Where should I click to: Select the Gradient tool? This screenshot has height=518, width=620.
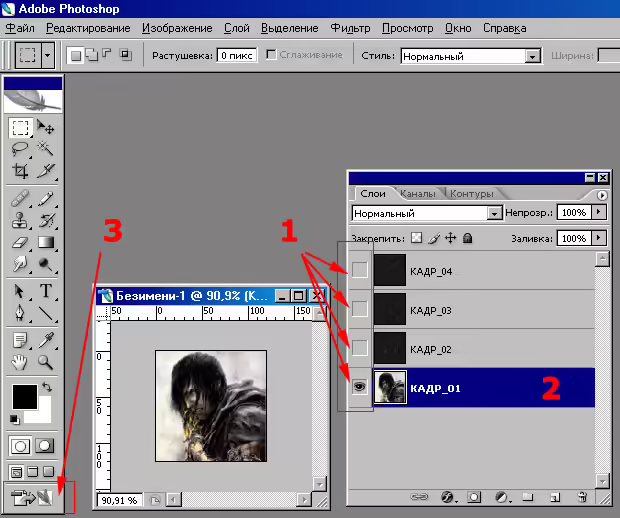[45, 242]
